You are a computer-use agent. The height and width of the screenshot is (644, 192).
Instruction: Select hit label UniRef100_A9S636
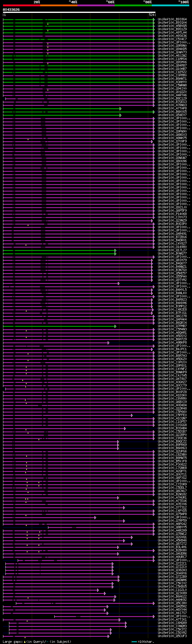click(x=172, y=36)
